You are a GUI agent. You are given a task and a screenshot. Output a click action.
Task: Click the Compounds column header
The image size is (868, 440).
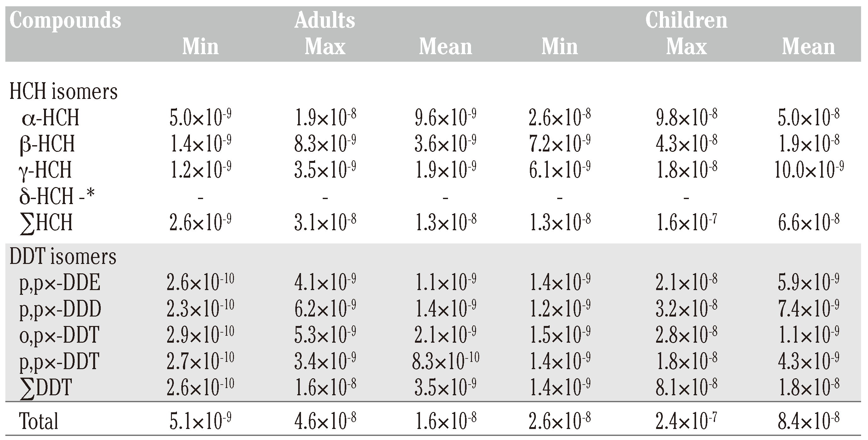tap(65, 21)
